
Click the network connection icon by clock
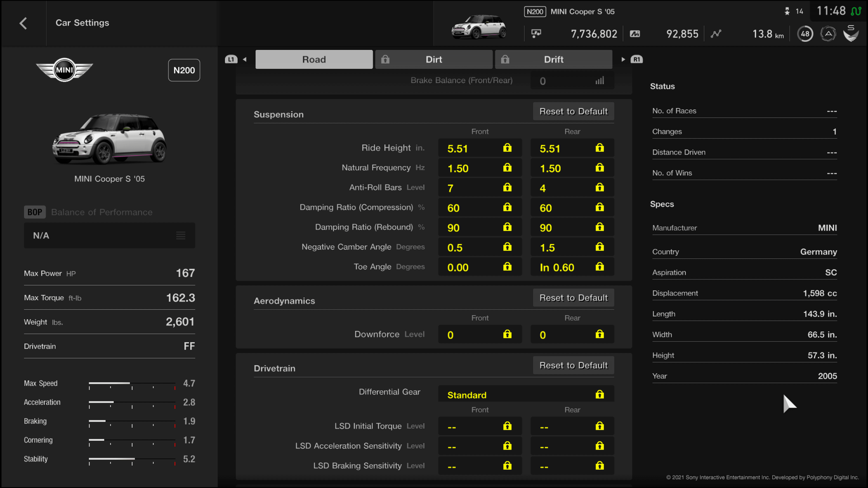click(856, 11)
